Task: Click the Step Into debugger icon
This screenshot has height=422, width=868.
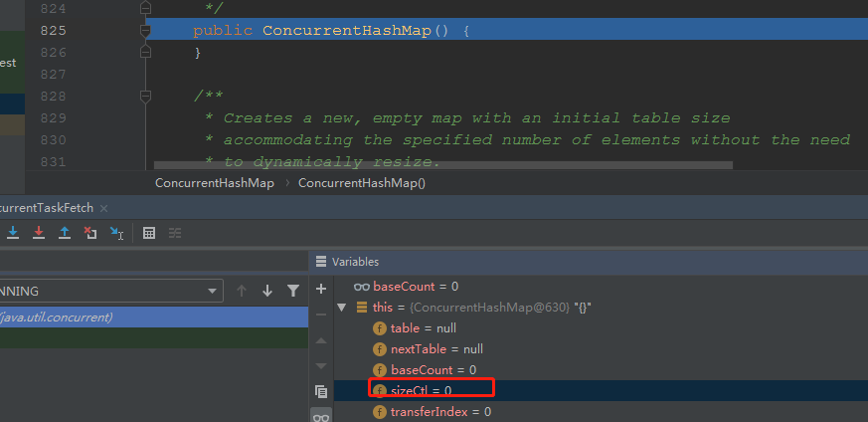Action: (x=14, y=233)
